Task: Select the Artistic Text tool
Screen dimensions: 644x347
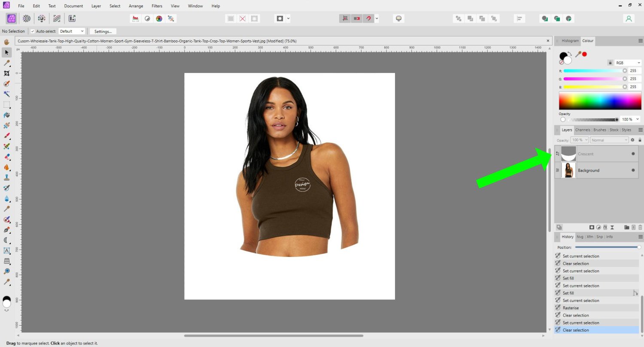Action: coord(7,250)
